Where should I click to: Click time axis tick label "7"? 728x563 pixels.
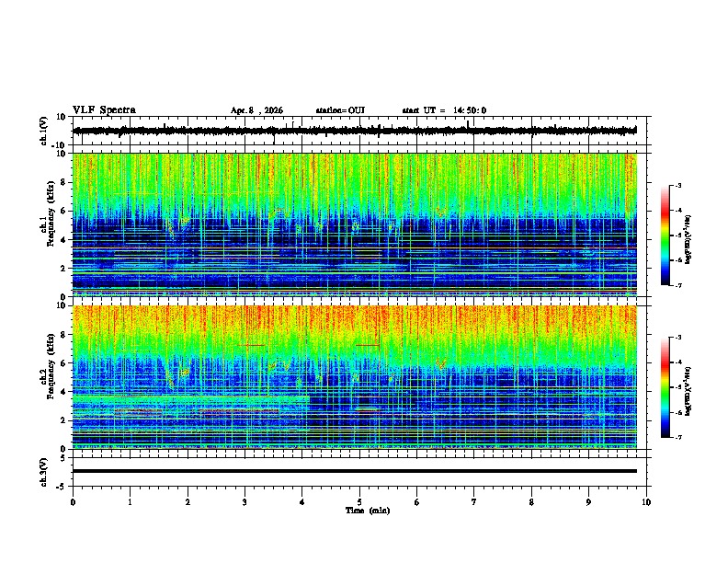coord(474,502)
